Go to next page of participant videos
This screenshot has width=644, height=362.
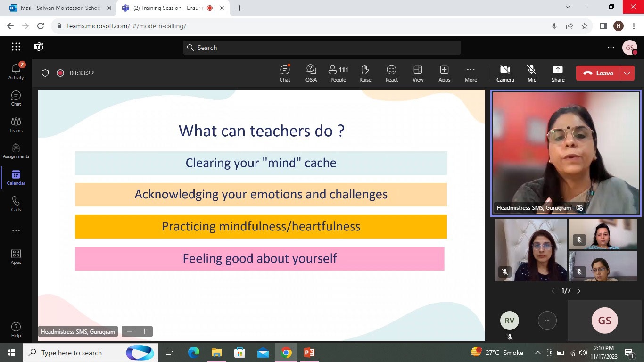(579, 291)
